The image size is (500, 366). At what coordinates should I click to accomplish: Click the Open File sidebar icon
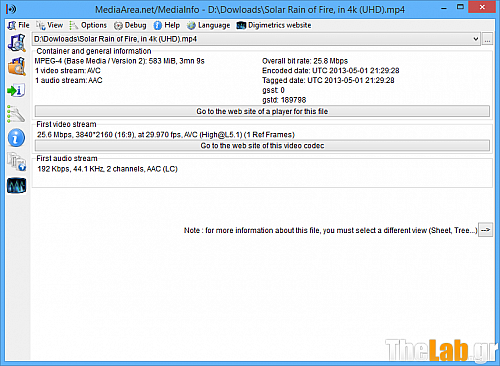17,43
